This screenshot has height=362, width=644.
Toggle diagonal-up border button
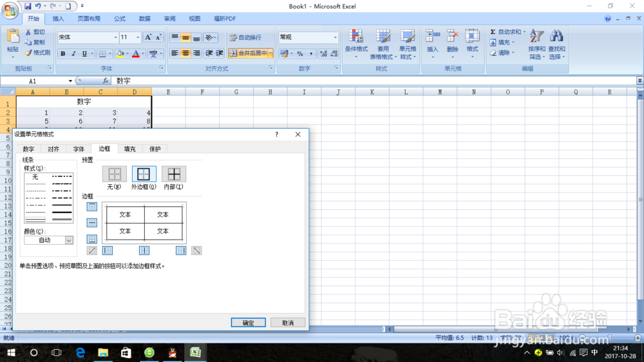point(92,250)
